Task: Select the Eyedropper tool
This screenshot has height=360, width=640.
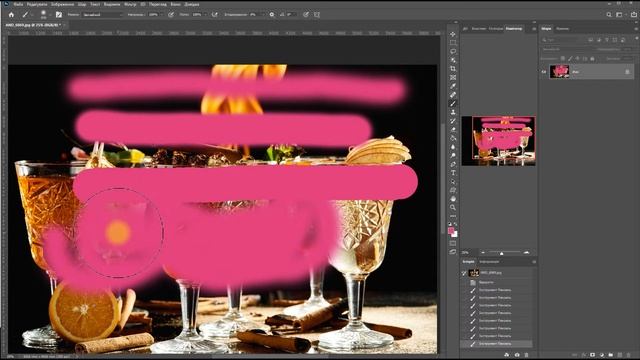Action: [453, 86]
